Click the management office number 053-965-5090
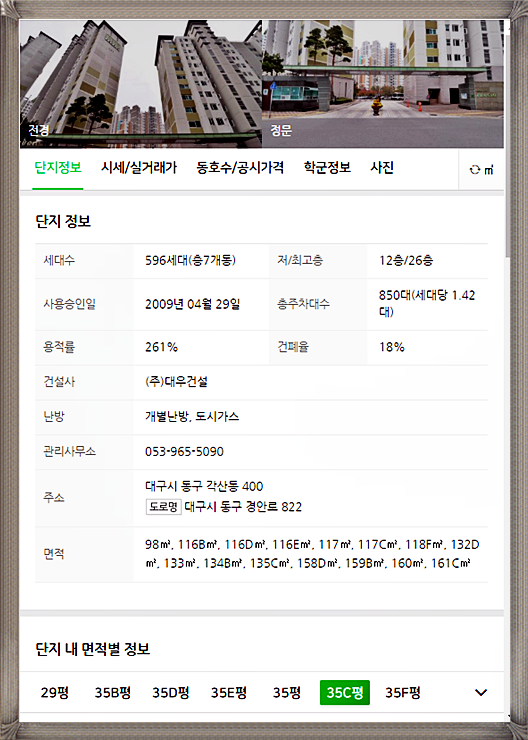528x740 pixels. pyautogui.click(x=184, y=452)
